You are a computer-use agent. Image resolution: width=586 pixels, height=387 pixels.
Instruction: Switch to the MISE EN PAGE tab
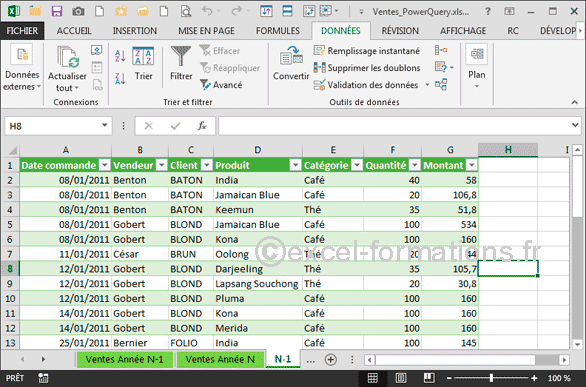[206, 31]
